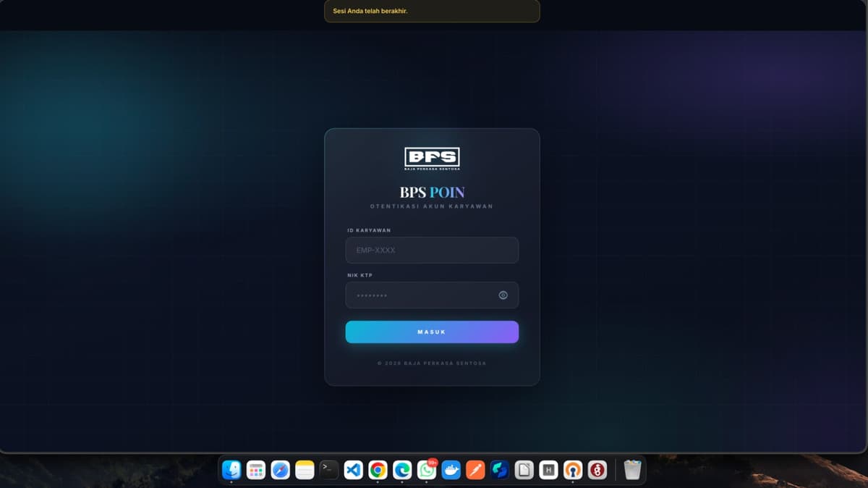Click the MASUK login button
Image resolution: width=868 pixels, height=488 pixels.
(x=432, y=332)
